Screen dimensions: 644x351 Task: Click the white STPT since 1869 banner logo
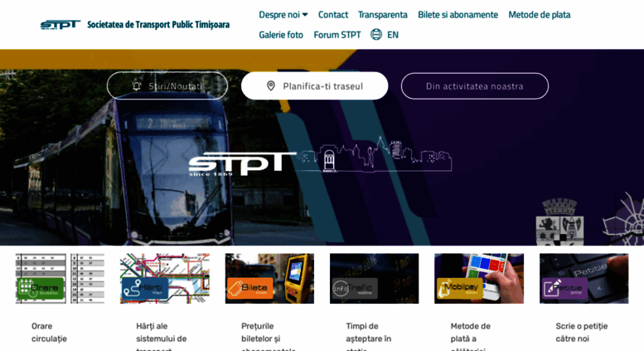(x=242, y=164)
